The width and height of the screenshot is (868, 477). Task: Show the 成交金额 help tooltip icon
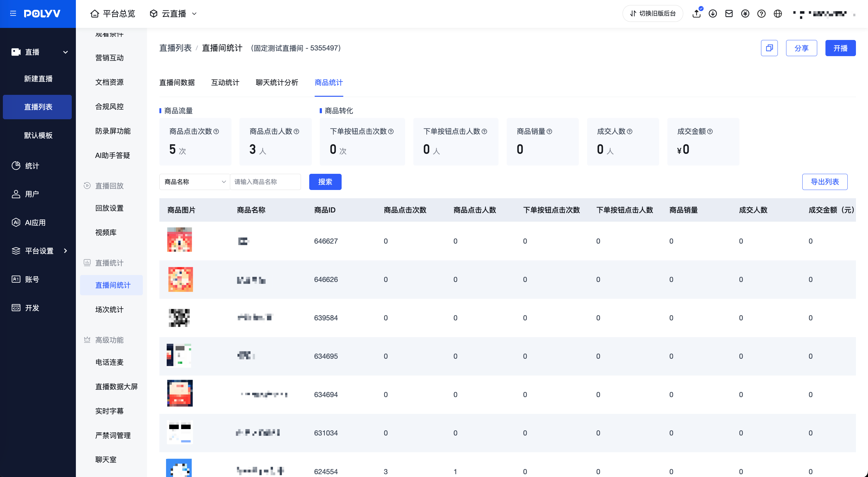710,131
